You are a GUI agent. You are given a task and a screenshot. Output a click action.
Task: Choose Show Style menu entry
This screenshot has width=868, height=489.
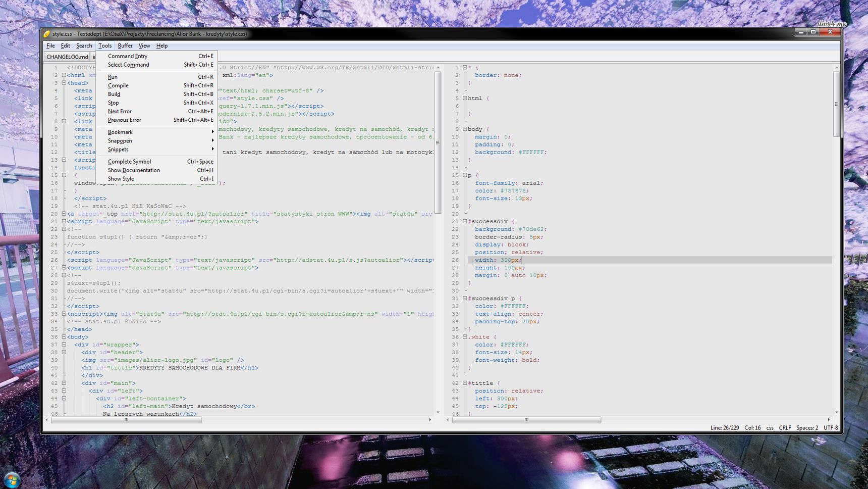[x=157, y=179]
